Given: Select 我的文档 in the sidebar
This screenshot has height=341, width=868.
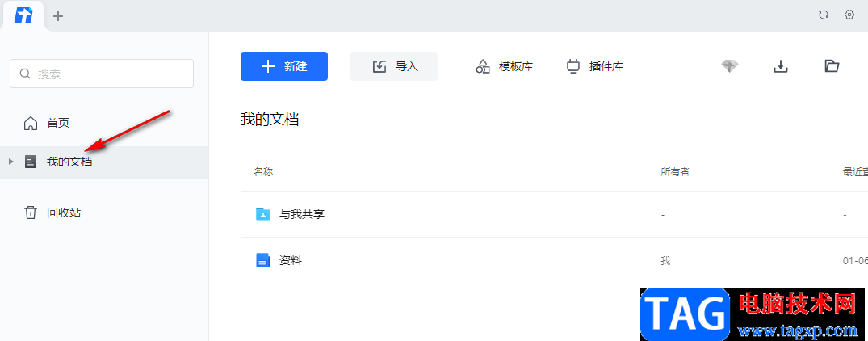Looking at the screenshot, I should coord(69,162).
